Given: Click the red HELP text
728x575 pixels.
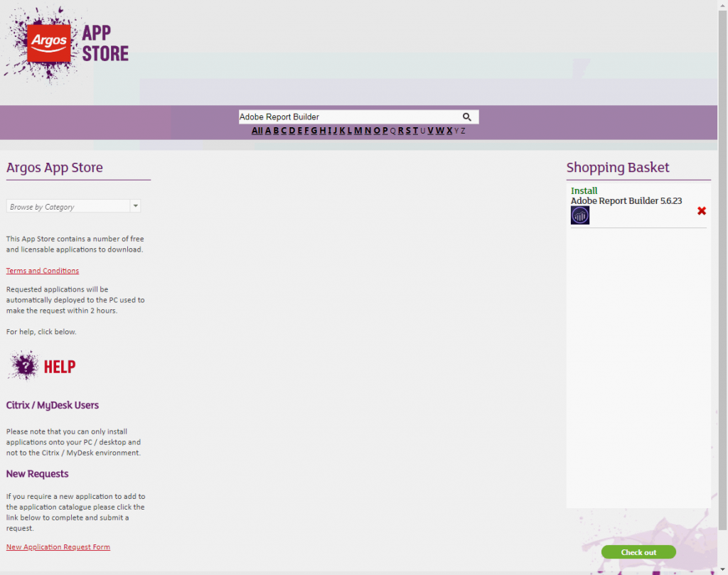Looking at the screenshot, I should 60,367.
